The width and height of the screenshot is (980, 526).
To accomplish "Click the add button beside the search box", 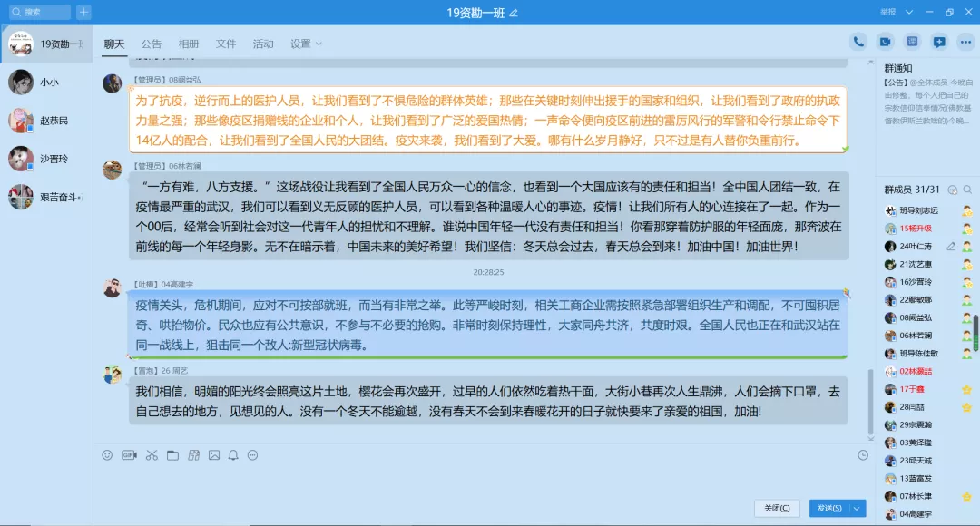I will [83, 12].
